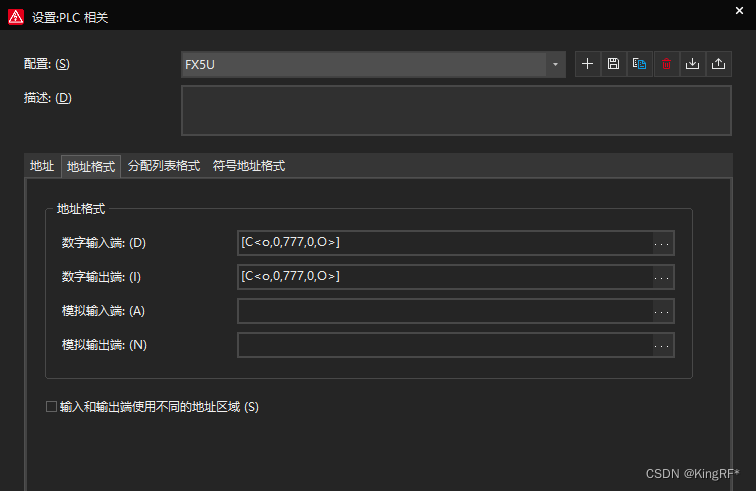The image size is (756, 491).
Task: Open the FX5U configuration dropdown
Action: pyautogui.click(x=555, y=64)
